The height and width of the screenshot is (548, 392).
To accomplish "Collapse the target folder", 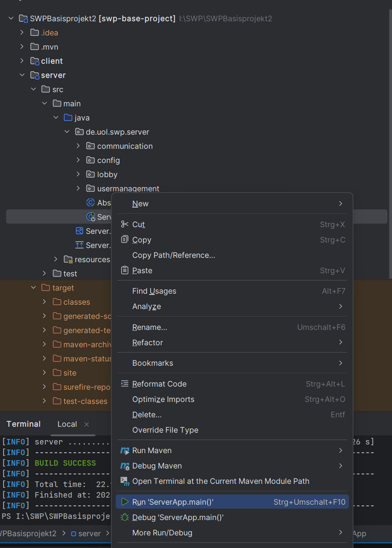I will click(x=34, y=287).
